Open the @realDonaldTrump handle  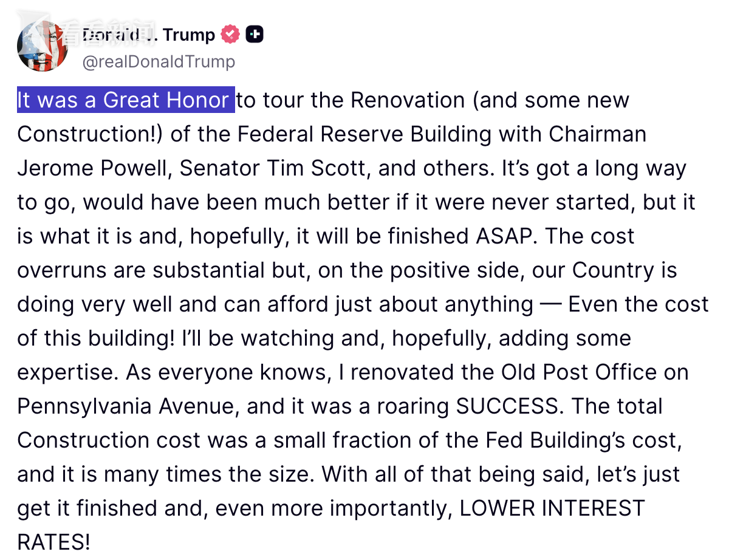coord(158,61)
